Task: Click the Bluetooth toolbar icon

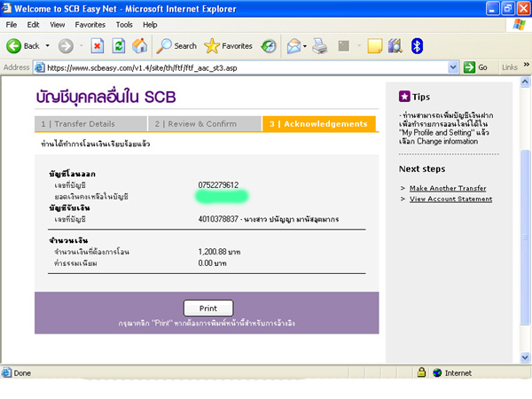Action: click(417, 46)
